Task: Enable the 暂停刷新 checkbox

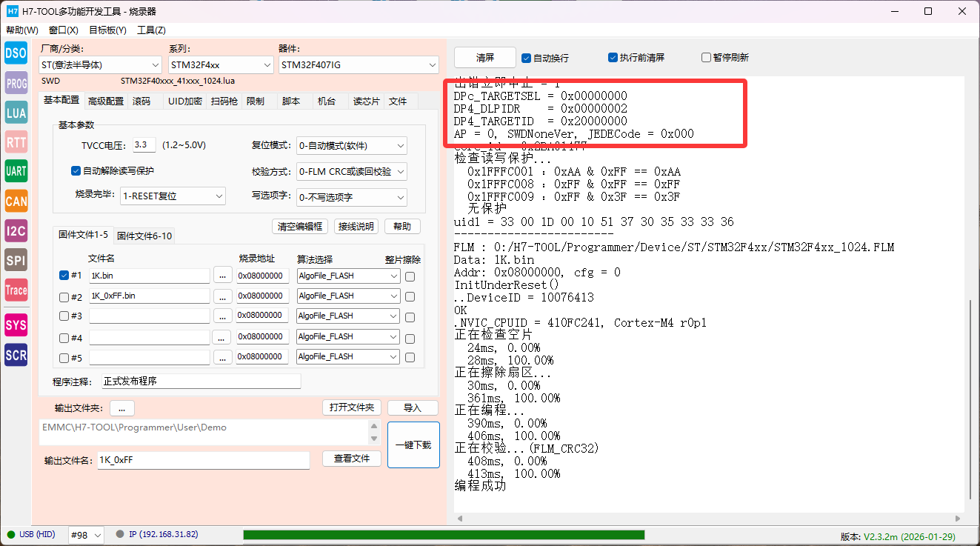Action: pos(706,58)
